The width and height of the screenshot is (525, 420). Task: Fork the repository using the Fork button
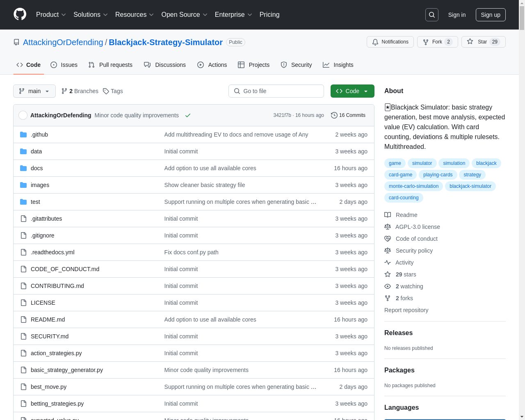coord(437,42)
